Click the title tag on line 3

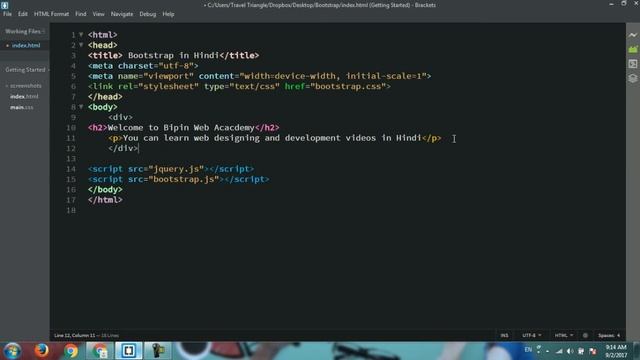click(173, 56)
